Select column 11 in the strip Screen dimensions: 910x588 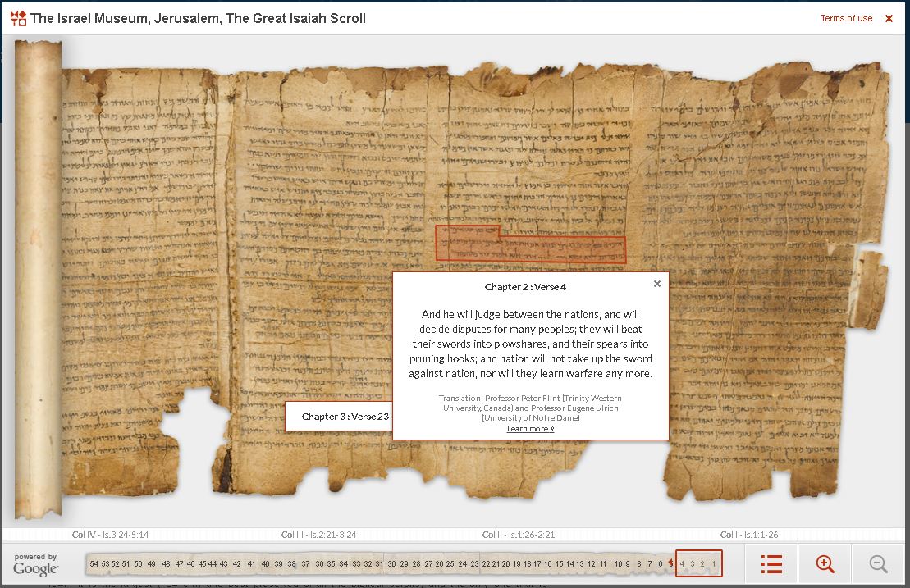[x=603, y=563]
